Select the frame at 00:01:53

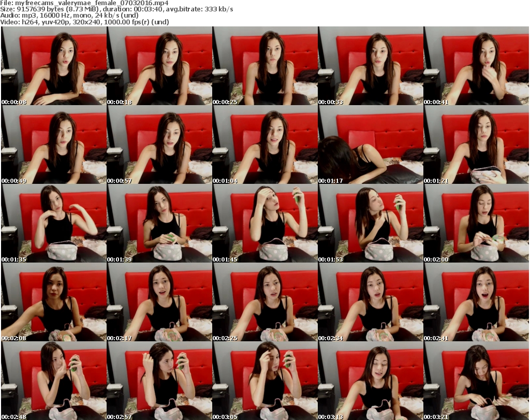point(371,223)
